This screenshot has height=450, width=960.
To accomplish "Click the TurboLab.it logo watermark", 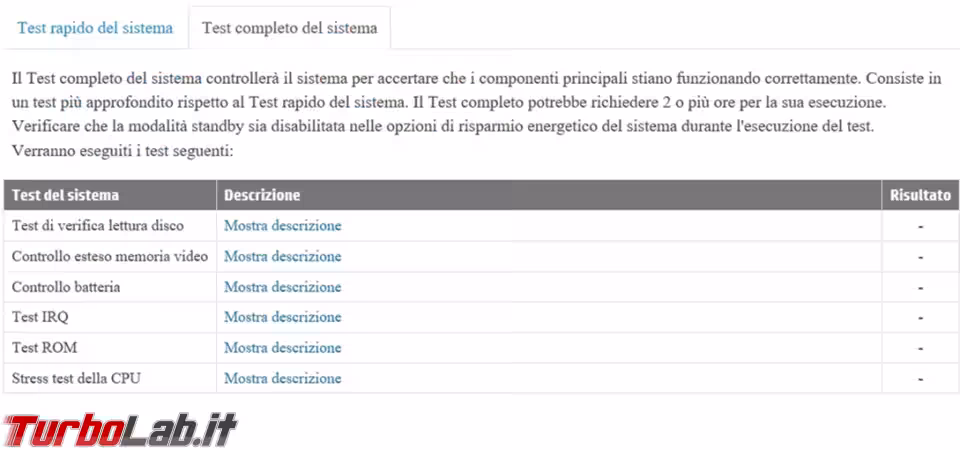I will 120,430.
